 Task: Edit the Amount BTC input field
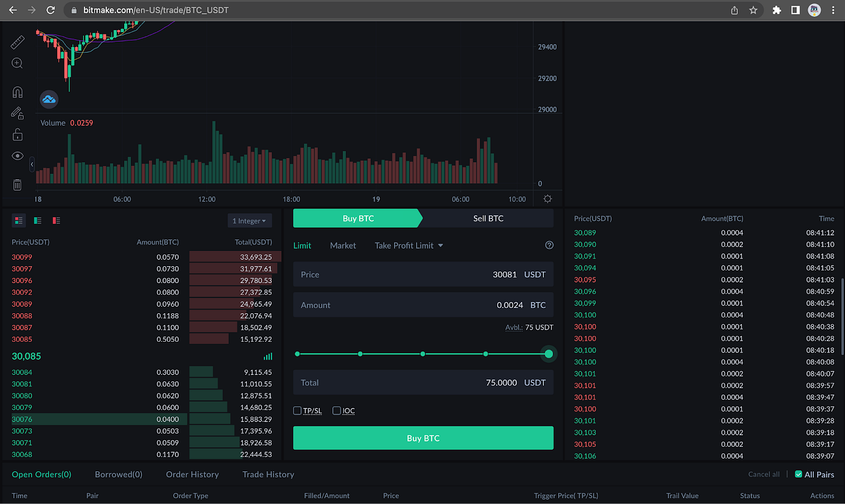click(x=423, y=305)
